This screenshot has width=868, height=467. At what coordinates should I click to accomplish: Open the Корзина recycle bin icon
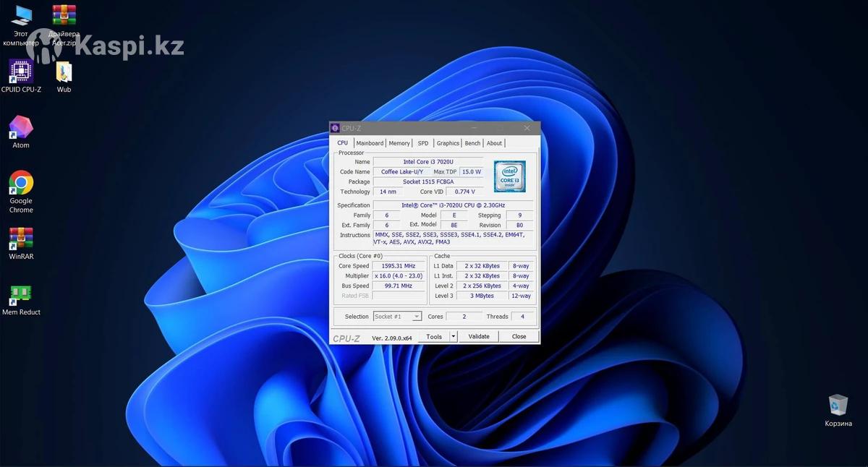838,406
